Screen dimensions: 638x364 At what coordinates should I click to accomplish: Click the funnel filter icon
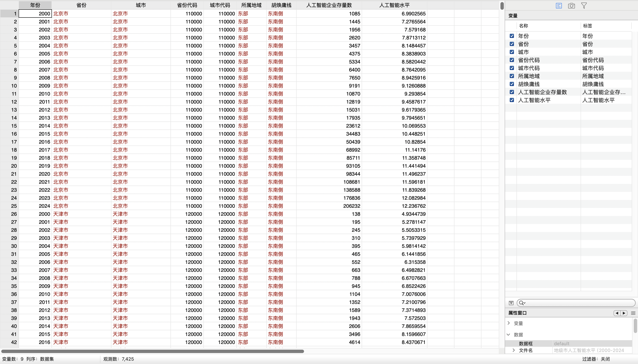tap(584, 6)
